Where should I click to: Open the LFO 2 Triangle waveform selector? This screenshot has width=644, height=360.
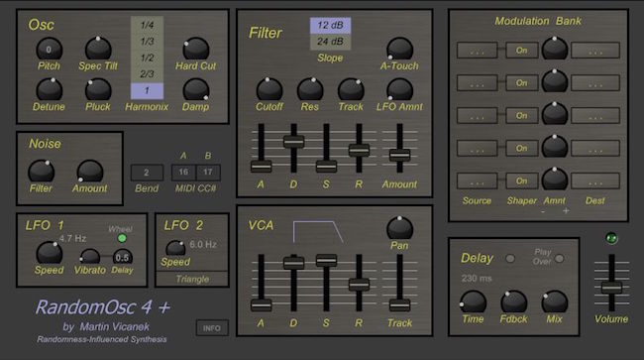(192, 279)
